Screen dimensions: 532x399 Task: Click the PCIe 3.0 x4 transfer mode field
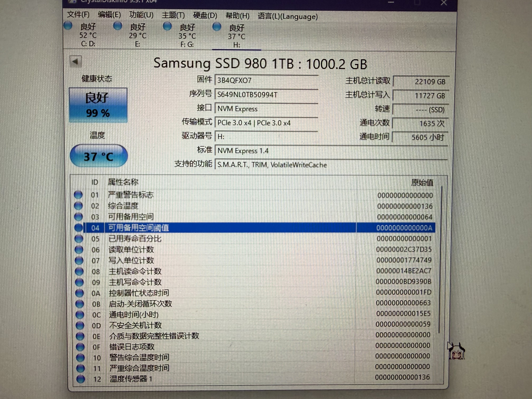[x=266, y=123]
